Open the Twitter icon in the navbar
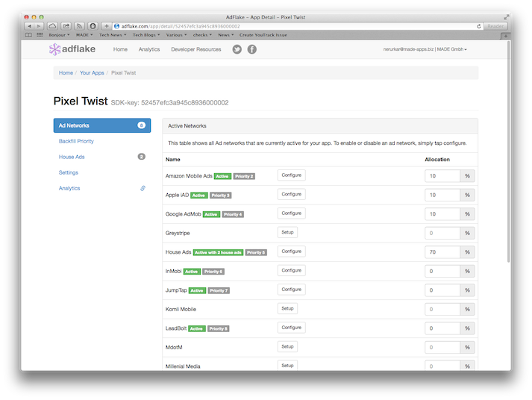Screen dimensions: 532x400 point(237,49)
